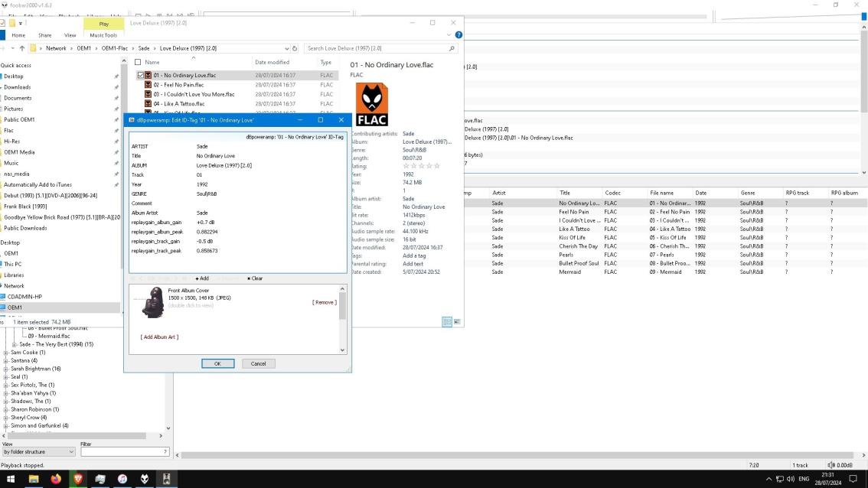Expand the Sarah Brightman (16) tree node

pyautogui.click(x=6, y=369)
